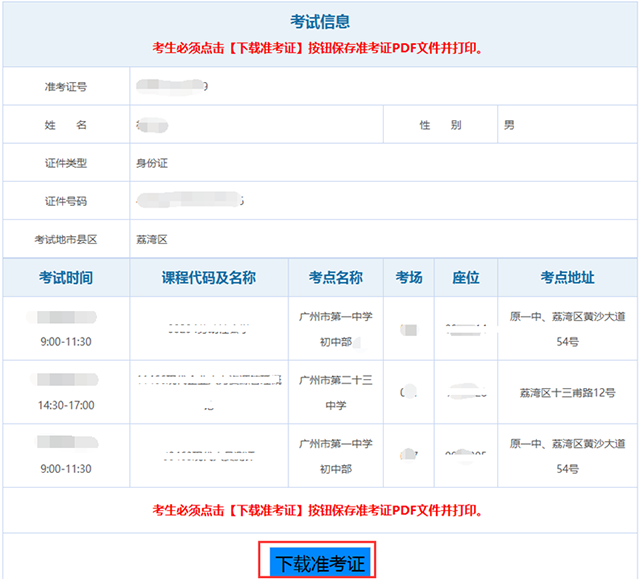The width and height of the screenshot is (640, 584).
Task: Click the 性别 label cell
Action: pyautogui.click(x=440, y=125)
